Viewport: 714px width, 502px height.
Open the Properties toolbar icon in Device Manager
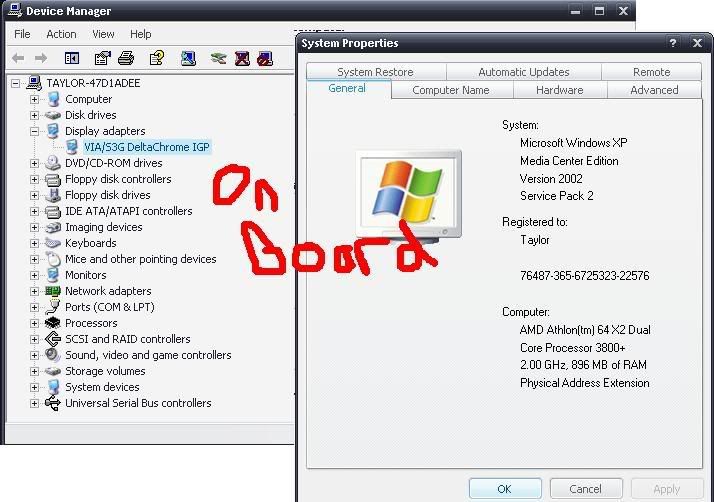click(x=102, y=58)
